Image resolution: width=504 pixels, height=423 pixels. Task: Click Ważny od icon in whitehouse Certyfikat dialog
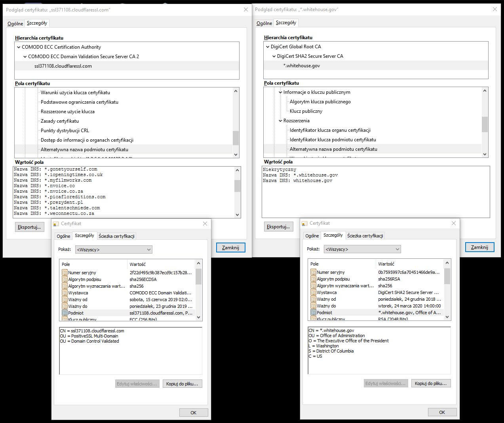pos(313,299)
